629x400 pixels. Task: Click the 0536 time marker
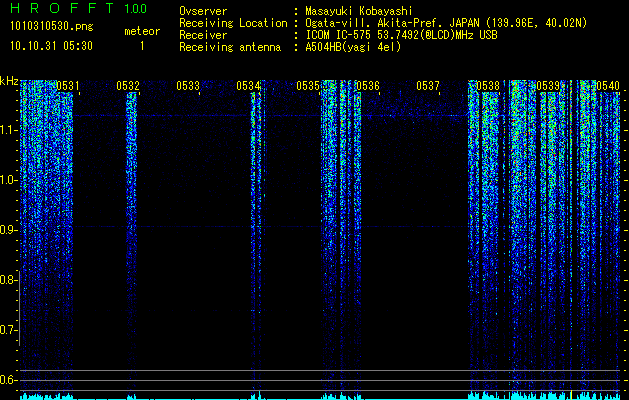368,86
